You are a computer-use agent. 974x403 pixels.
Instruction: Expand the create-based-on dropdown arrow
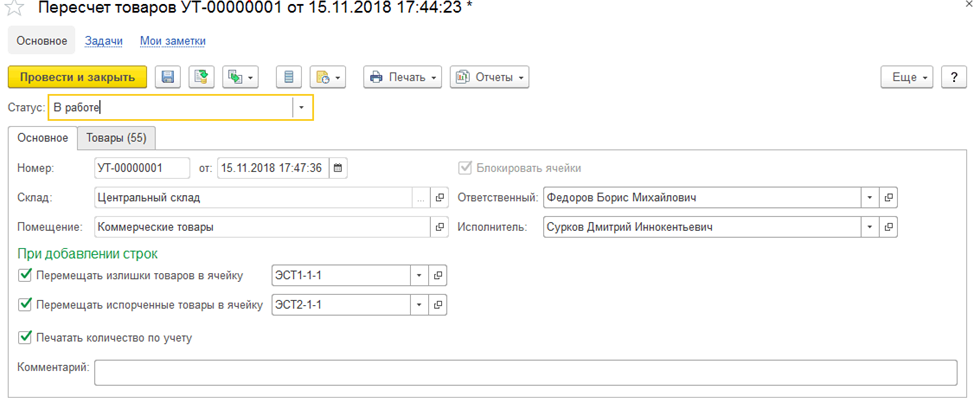coord(251,78)
